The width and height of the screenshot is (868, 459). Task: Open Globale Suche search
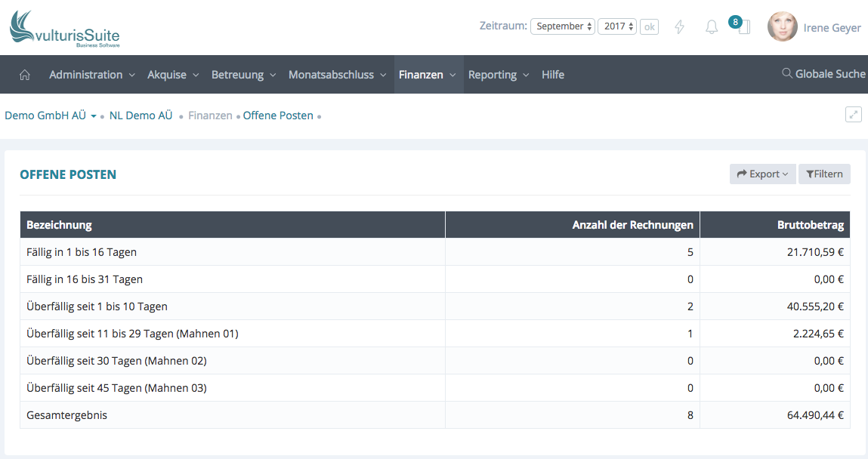pyautogui.click(x=823, y=74)
